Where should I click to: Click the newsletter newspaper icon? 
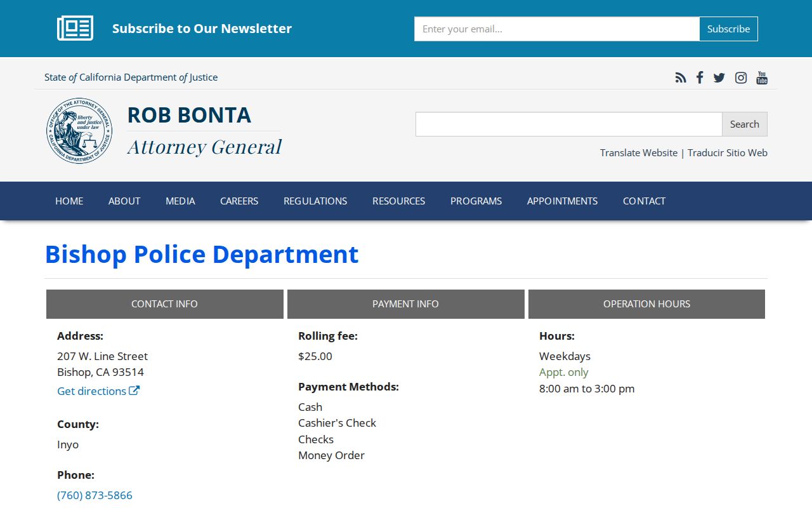75,29
